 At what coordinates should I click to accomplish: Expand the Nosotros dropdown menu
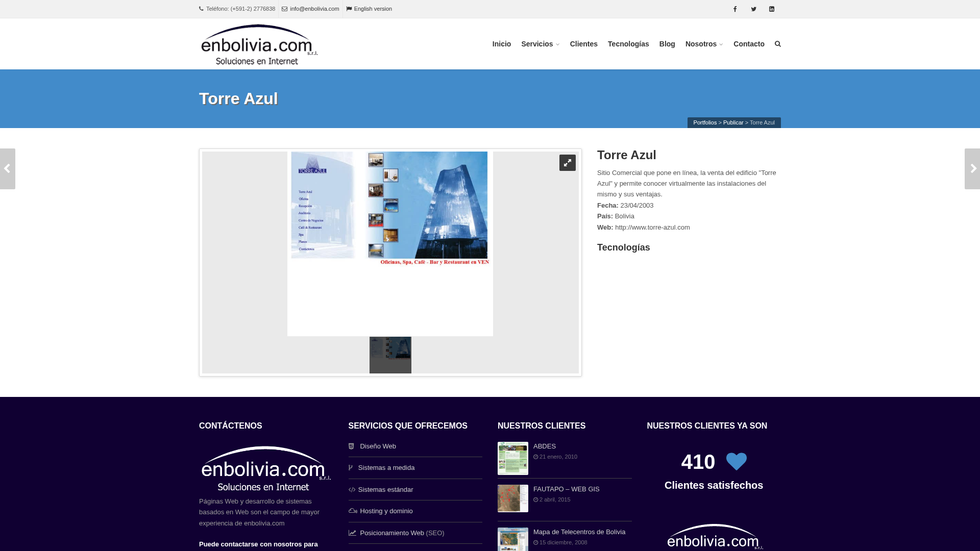[x=701, y=44]
